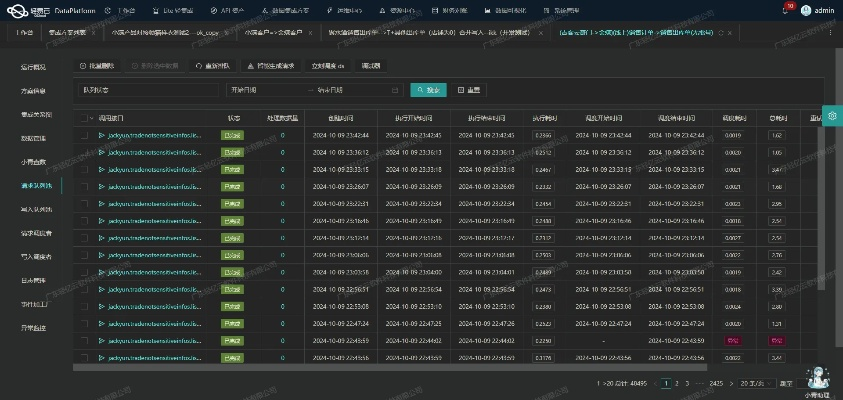Click the teal settings gear on right edge
The image size is (843, 400).
pyautogui.click(x=830, y=114)
